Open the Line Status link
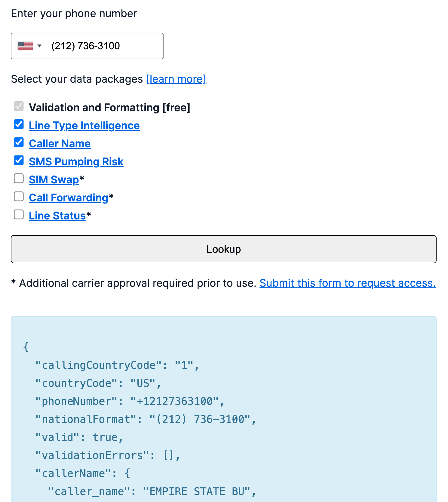 [57, 216]
